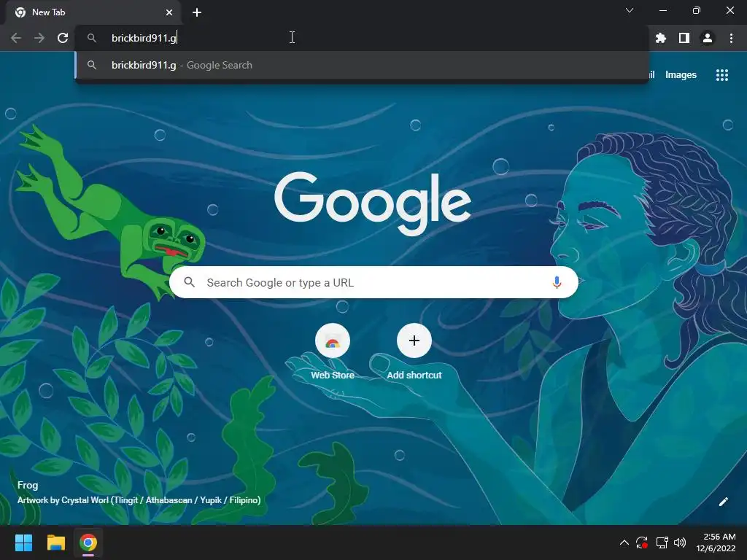
Task: Click the Chrome taskbar icon
Action: (x=88, y=542)
